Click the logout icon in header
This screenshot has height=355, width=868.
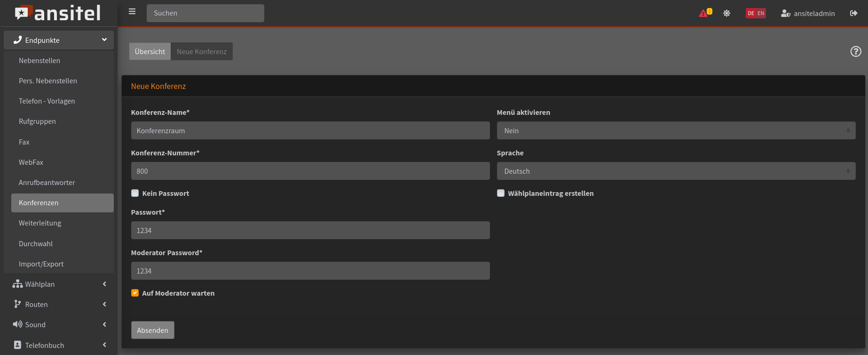853,13
